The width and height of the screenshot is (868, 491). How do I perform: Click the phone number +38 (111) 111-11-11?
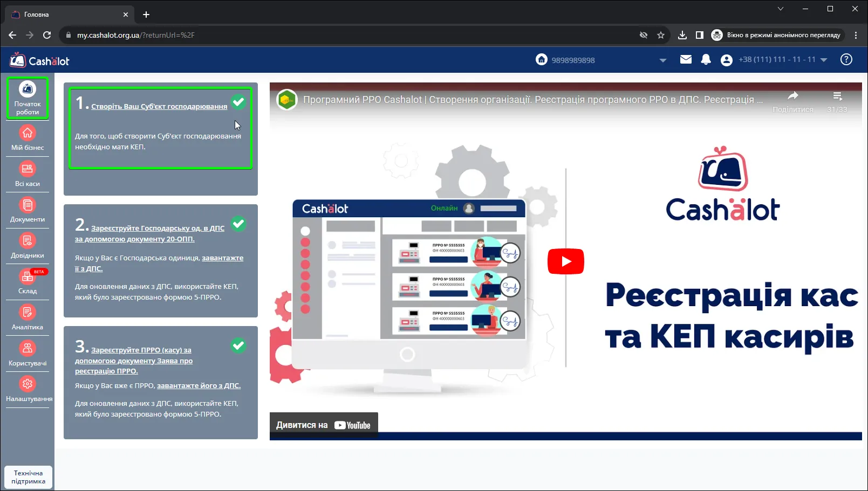coord(777,59)
